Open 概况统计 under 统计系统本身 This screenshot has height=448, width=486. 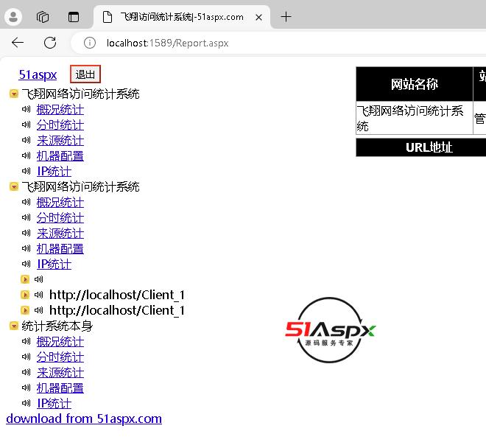click(60, 342)
